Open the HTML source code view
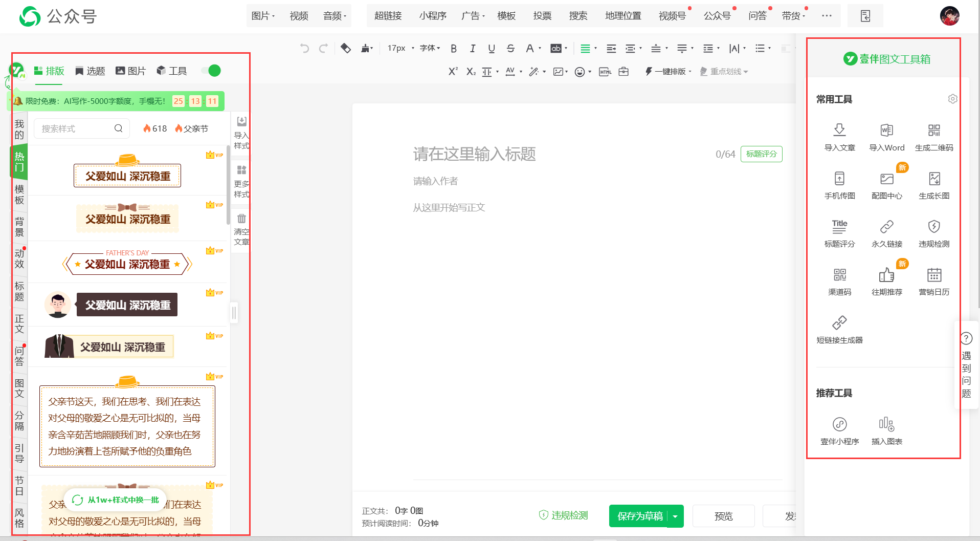This screenshot has width=980, height=541. tap(605, 72)
